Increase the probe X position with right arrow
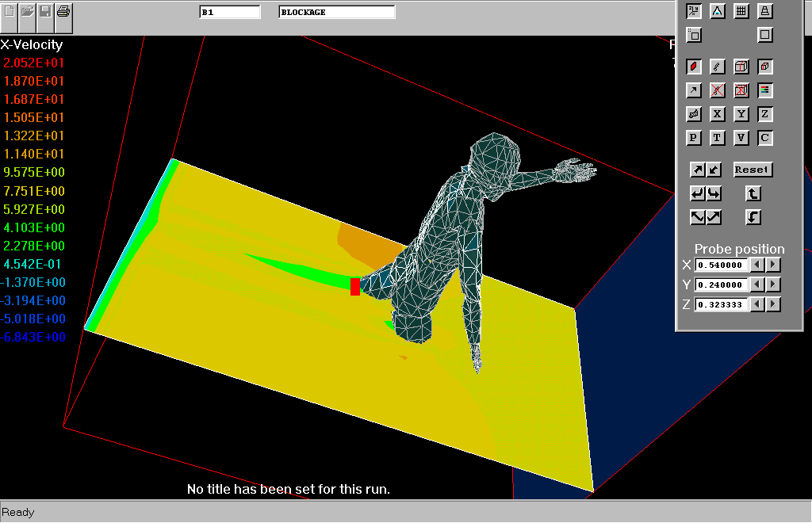This screenshot has width=812, height=523. pos(773,265)
